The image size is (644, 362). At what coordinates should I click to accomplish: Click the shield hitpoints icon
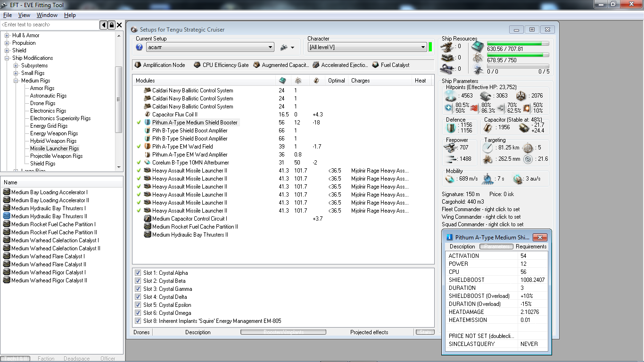[x=451, y=96]
